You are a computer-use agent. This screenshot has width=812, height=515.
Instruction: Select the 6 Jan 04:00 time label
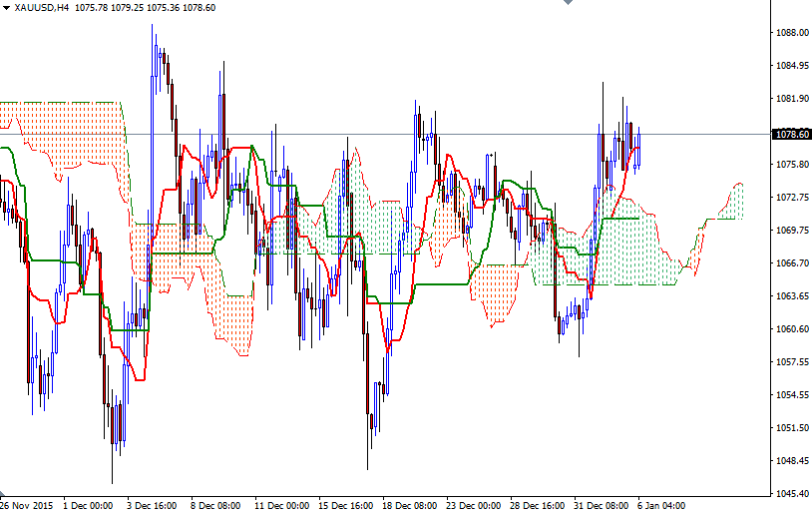coord(659,506)
